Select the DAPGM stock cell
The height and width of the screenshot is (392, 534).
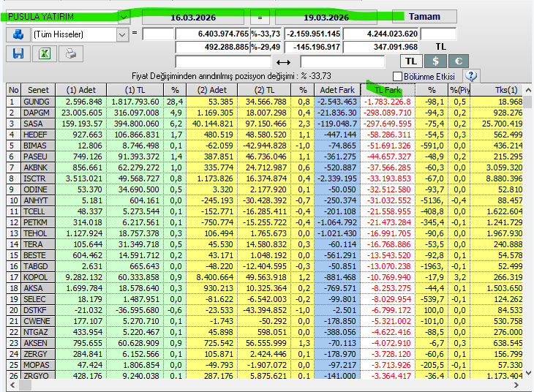[38, 113]
